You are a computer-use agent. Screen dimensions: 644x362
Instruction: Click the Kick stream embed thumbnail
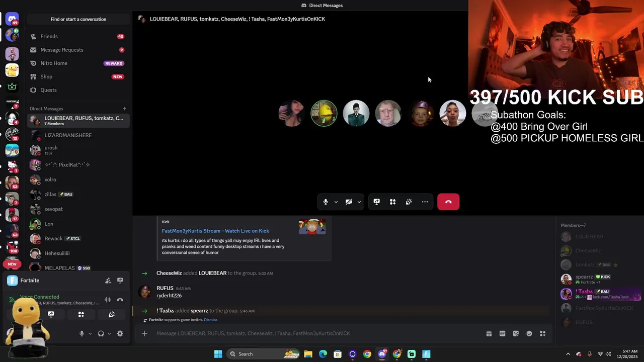coord(312,227)
